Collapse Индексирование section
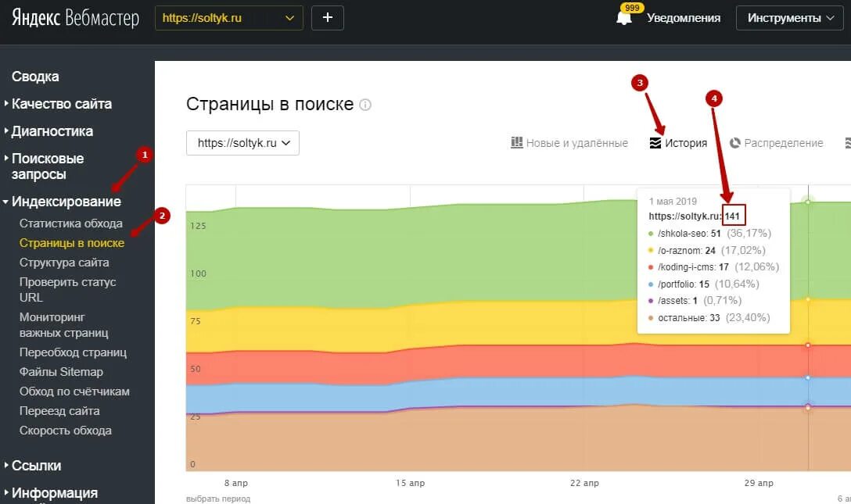 pyautogui.click(x=66, y=202)
